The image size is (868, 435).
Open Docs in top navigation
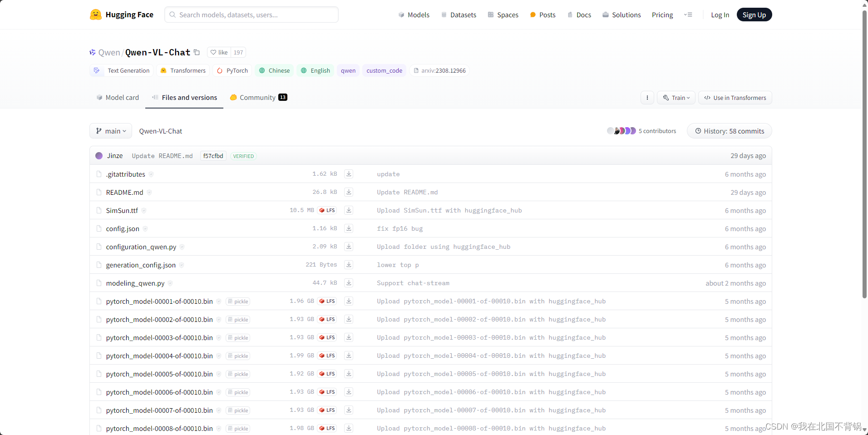579,15
